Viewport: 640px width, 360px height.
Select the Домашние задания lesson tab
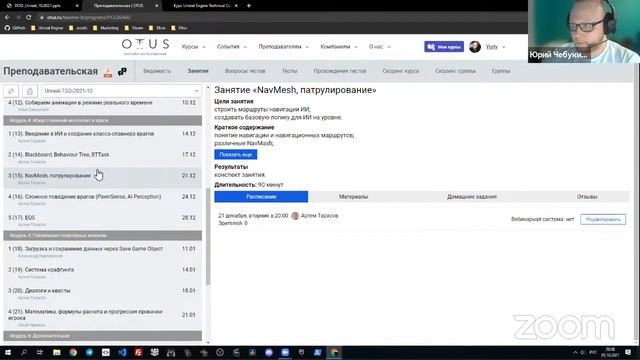pyautogui.click(x=471, y=197)
